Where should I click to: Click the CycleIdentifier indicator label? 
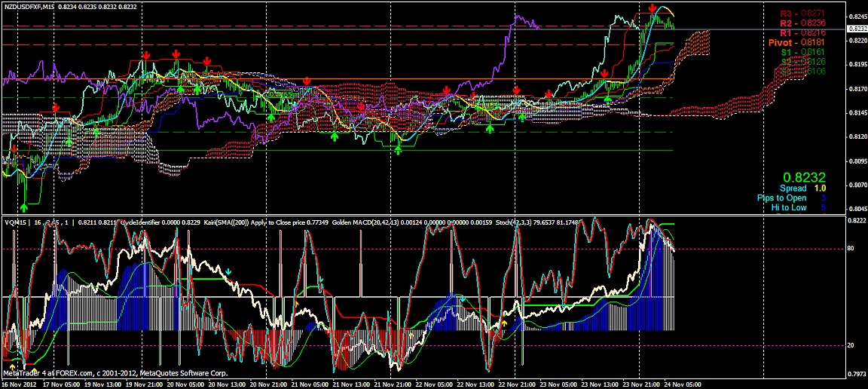pos(139,222)
